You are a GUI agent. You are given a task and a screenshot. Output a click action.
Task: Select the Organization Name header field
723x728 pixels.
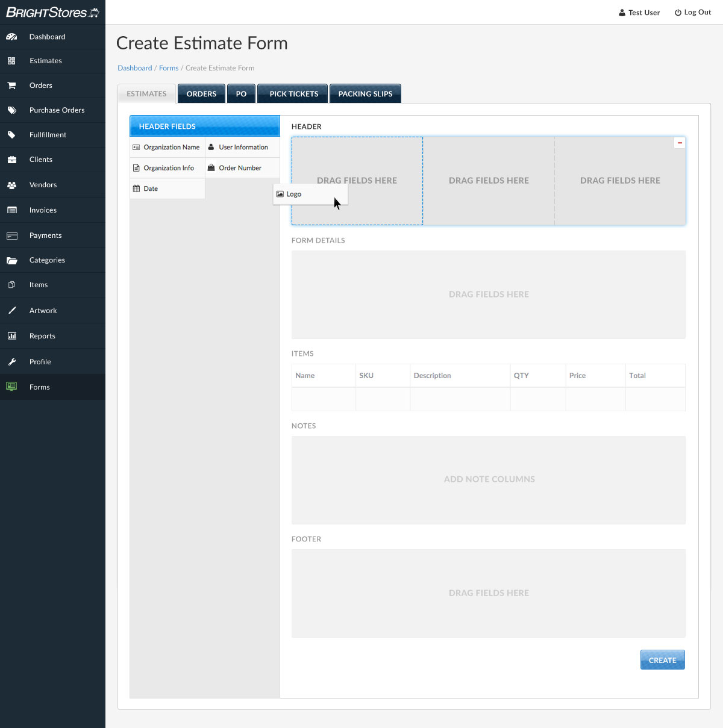(x=167, y=148)
